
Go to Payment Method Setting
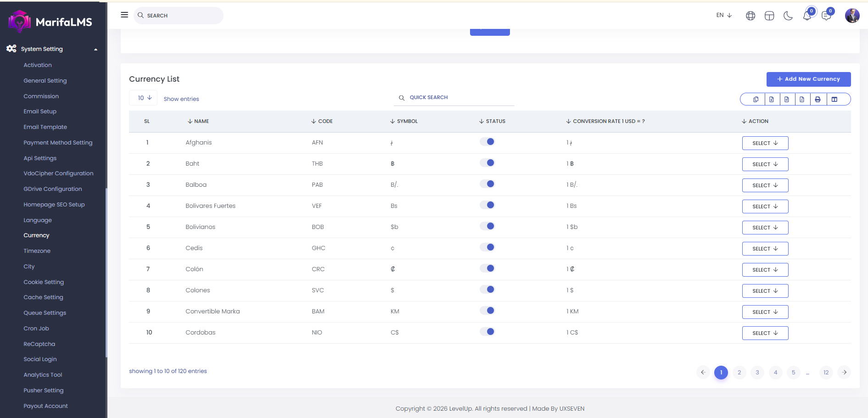point(58,143)
